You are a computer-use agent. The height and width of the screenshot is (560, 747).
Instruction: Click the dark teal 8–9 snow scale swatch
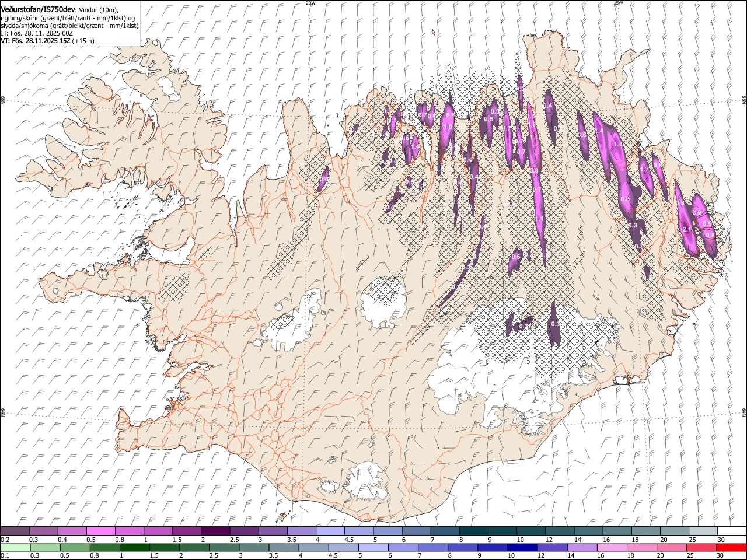[x=473, y=531]
